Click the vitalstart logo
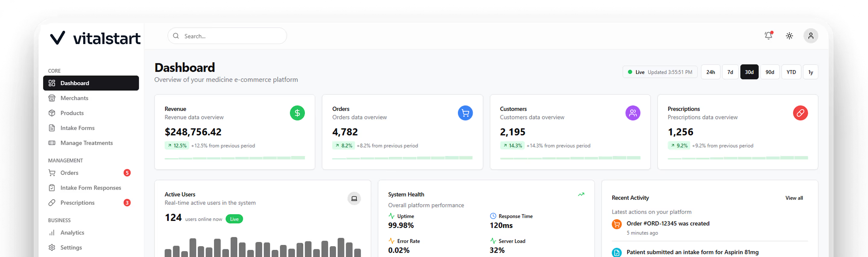 [x=95, y=38]
